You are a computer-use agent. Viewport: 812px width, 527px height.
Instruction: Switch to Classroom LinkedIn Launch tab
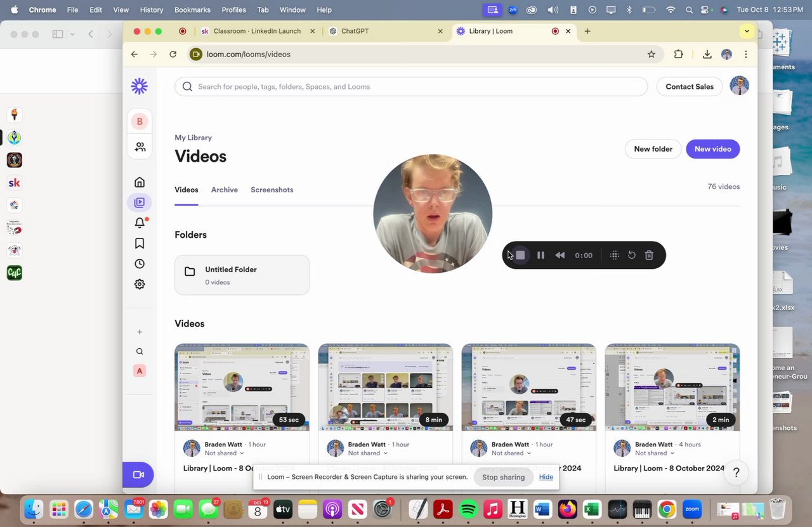click(x=257, y=31)
